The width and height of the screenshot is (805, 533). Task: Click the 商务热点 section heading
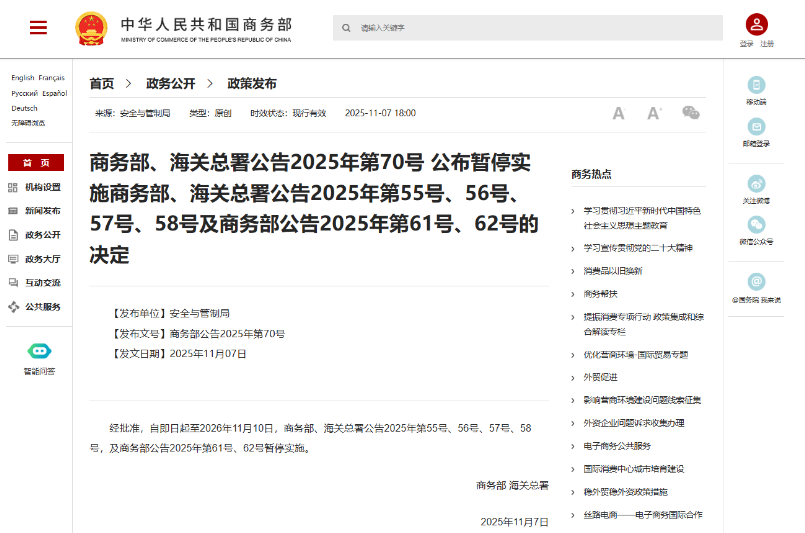tap(591, 174)
